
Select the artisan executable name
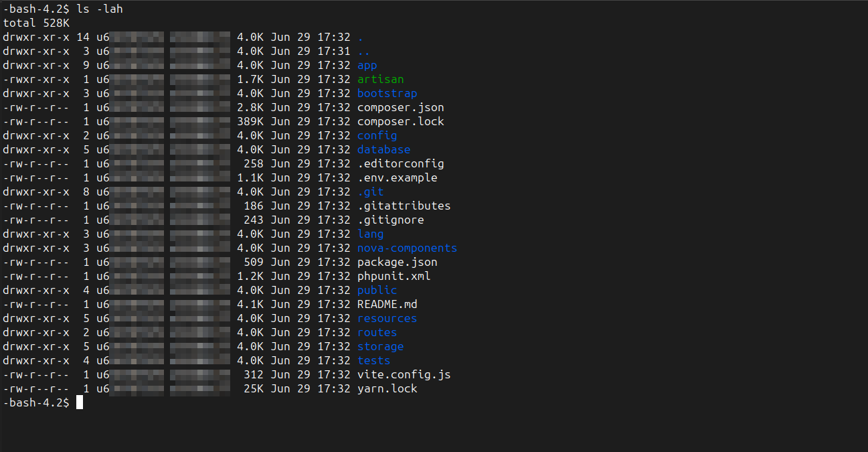click(x=380, y=79)
